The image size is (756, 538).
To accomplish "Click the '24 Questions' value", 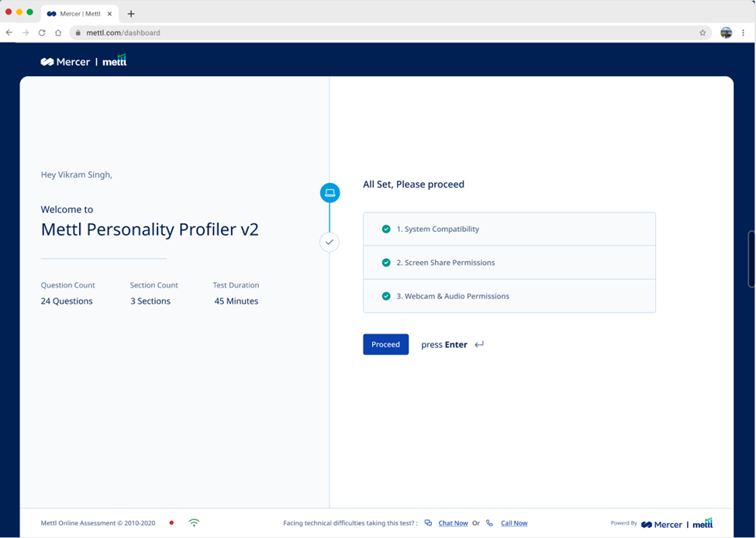I will point(67,301).
